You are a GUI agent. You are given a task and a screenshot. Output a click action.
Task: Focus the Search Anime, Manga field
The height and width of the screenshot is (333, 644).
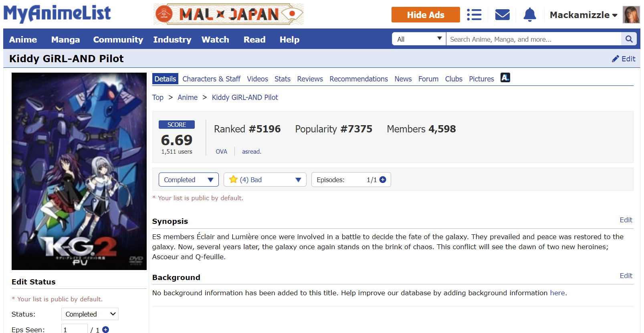533,39
